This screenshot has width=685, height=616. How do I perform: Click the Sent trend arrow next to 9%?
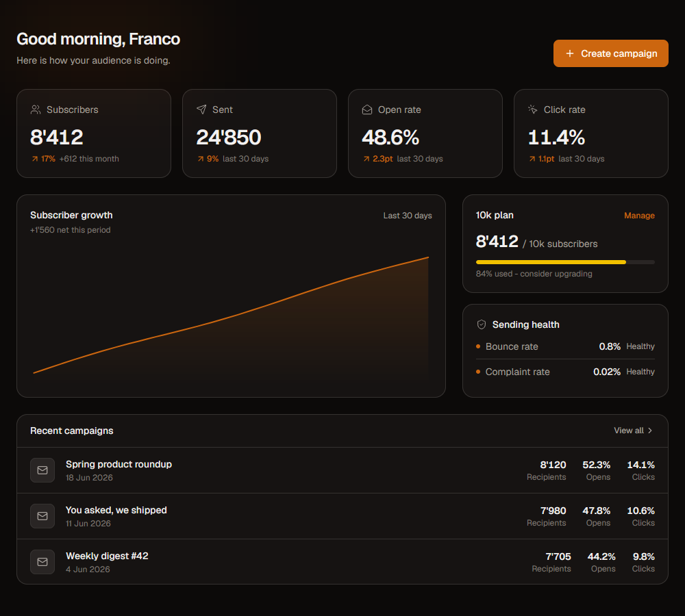pyautogui.click(x=201, y=159)
